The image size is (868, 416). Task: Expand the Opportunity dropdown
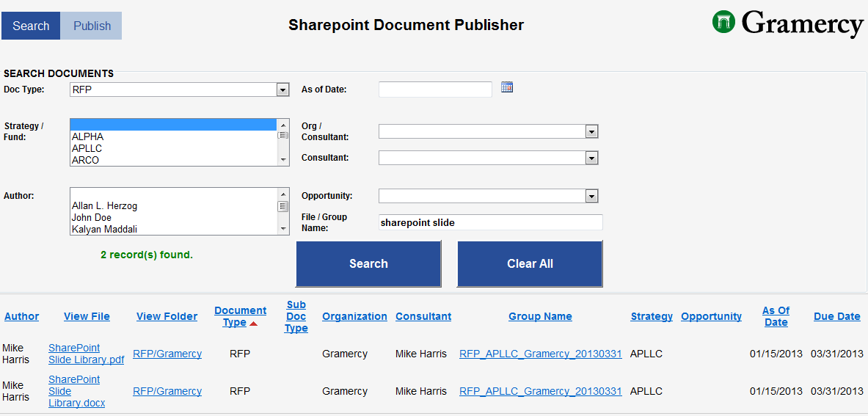point(488,196)
